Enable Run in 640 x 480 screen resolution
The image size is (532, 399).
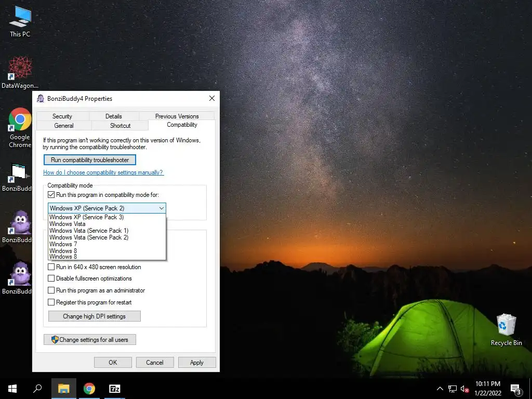pos(51,267)
